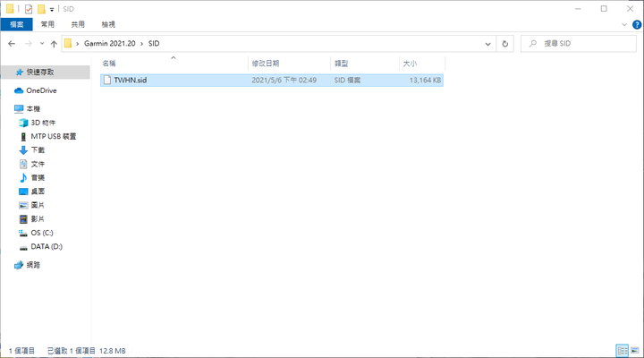Open the recent locations dropdown arrow
The image size is (644, 358).
(x=42, y=44)
